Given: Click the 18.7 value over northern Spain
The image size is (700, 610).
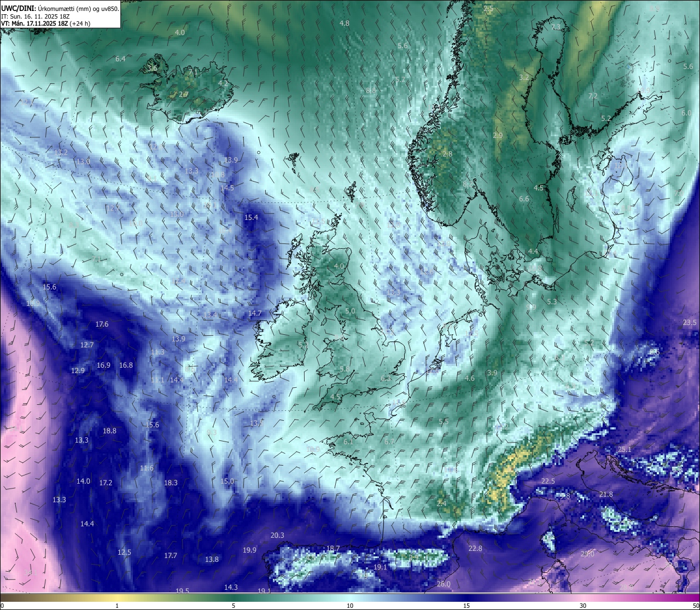Looking at the screenshot, I should click(x=333, y=548).
